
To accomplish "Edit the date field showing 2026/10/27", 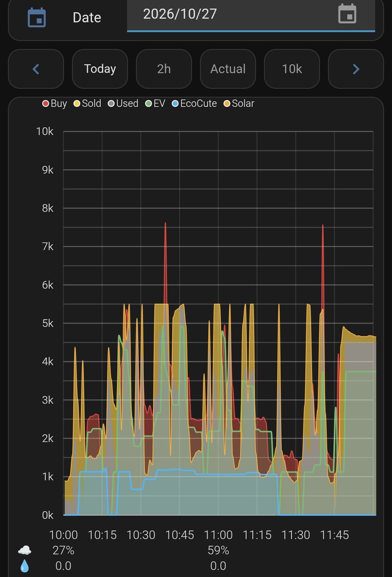I will pyautogui.click(x=251, y=15).
